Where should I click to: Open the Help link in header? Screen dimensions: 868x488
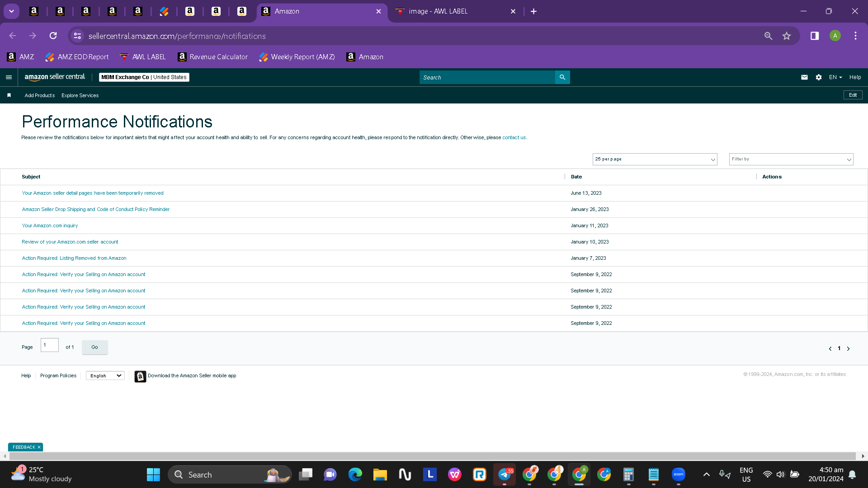[855, 77]
